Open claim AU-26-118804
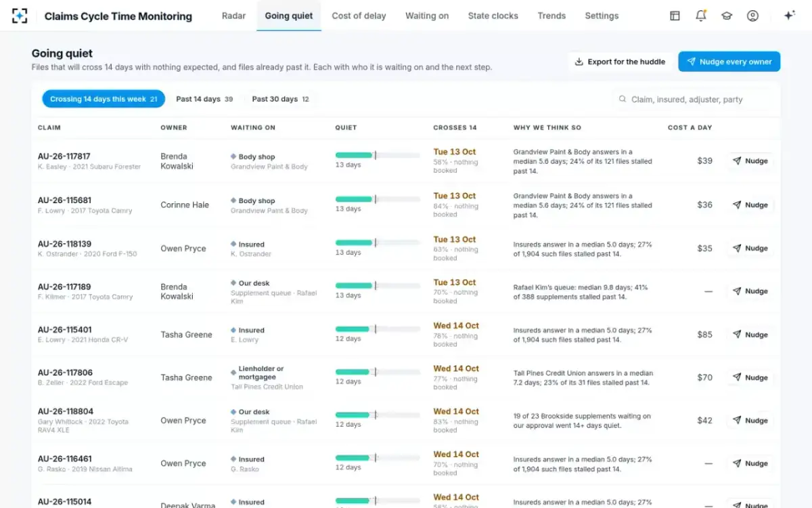The width and height of the screenshot is (812, 508). (x=66, y=411)
